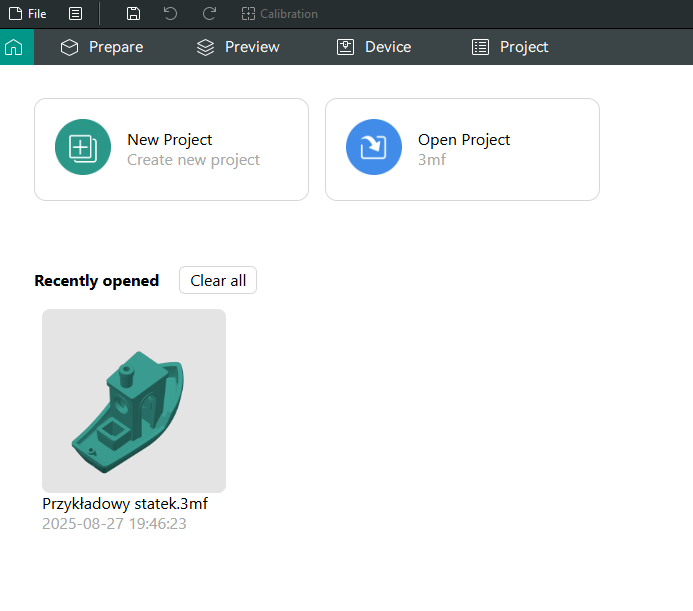693x611 pixels.
Task: Click the Undo arrow icon
Action: (171, 14)
